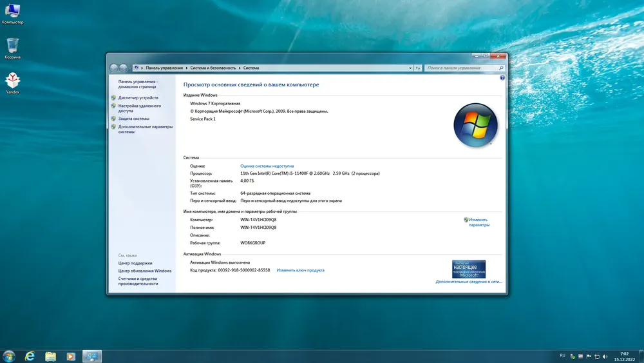Click the genuine Microsoft software badge

pos(469,269)
